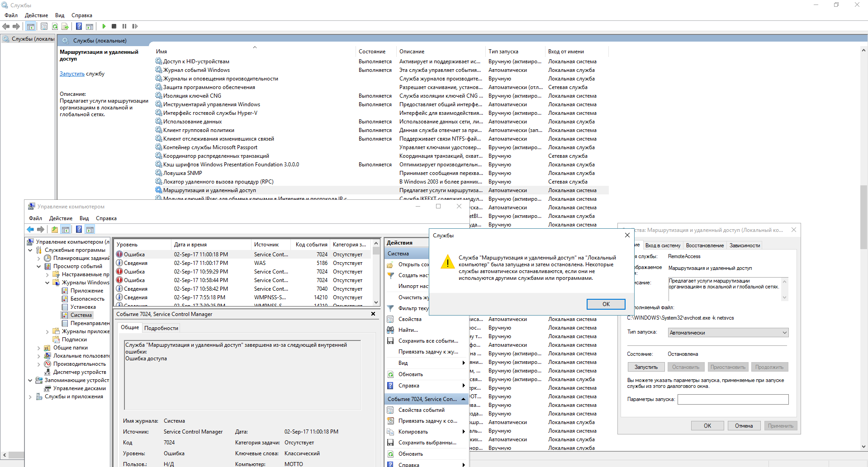Viewport: 868px width, 467px height.
Task: Expand the Планировщик заданий node
Action: (39, 258)
